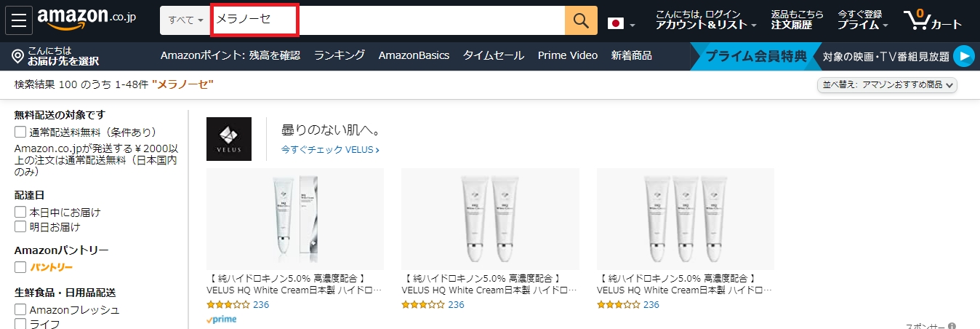Click the delivery location pin icon
This screenshot has width=980, height=329.
tap(18, 56)
